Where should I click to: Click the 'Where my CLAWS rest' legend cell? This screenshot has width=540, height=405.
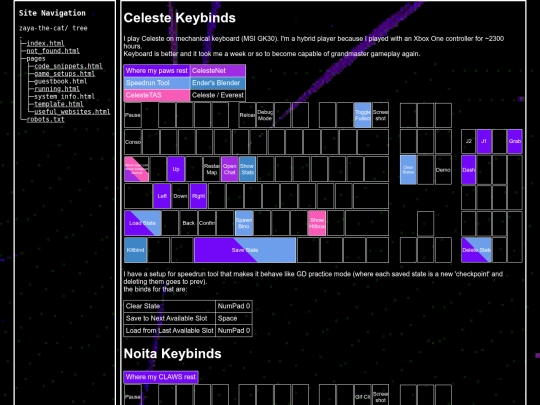[x=161, y=377]
